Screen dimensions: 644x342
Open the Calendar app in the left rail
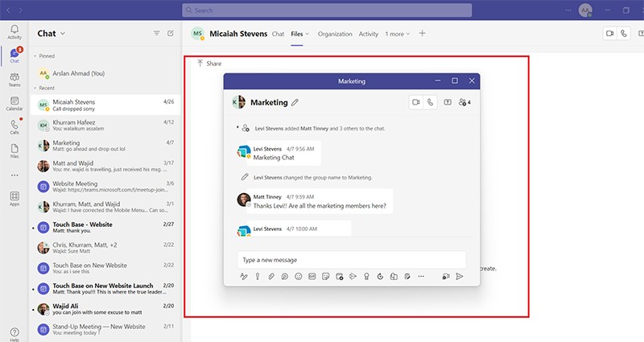pyautogui.click(x=14, y=104)
